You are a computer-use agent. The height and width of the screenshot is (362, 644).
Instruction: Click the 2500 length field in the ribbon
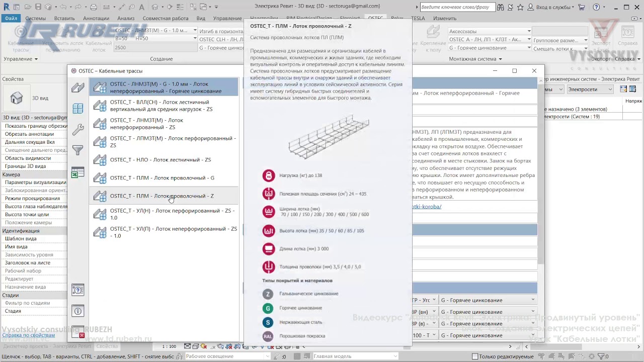[x=156, y=47]
